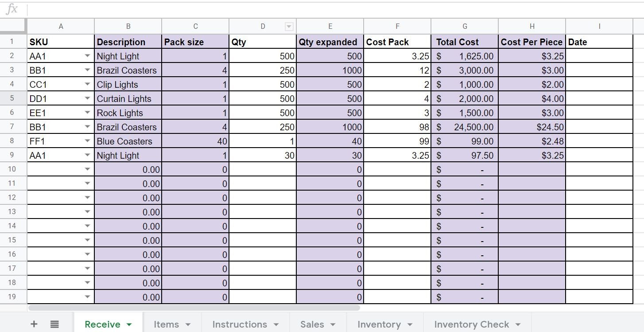Switch to the Instructions sheet tab
The image size is (644, 332).
tap(240, 324)
